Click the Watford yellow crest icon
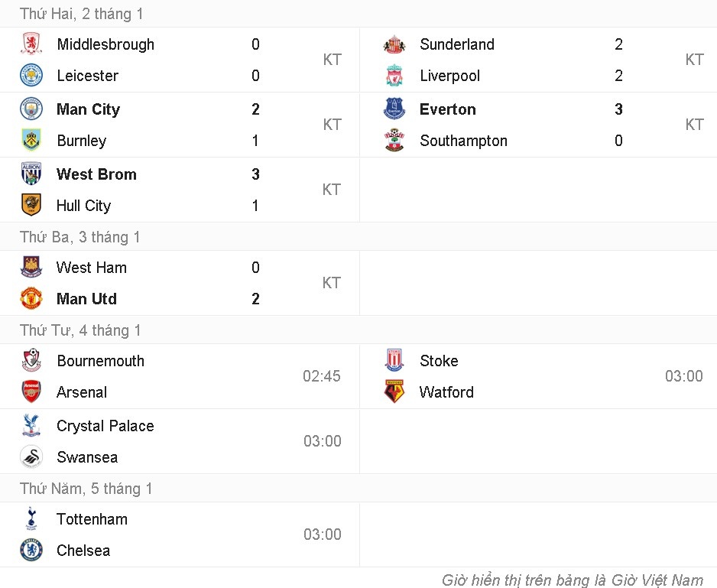 (x=394, y=392)
